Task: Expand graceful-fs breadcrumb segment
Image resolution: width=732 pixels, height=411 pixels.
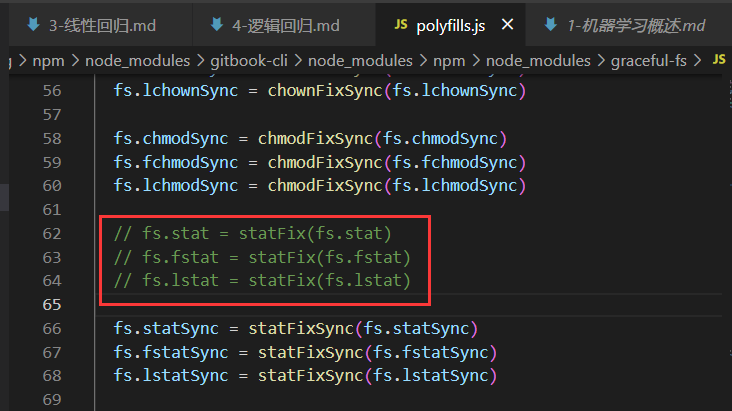Action: (648, 61)
